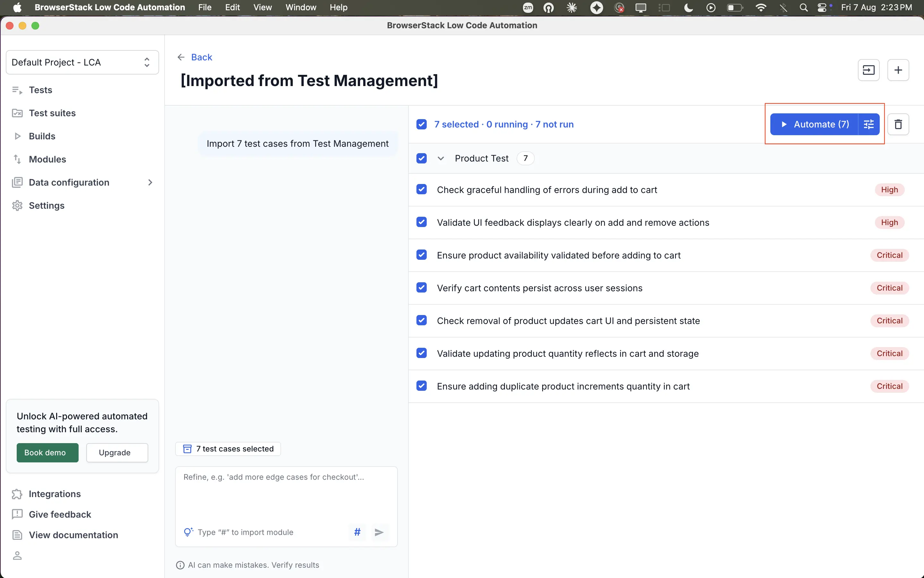Viewport: 924px width, 578px height.
Task: Open Spotlight search in menu bar
Action: click(x=803, y=8)
